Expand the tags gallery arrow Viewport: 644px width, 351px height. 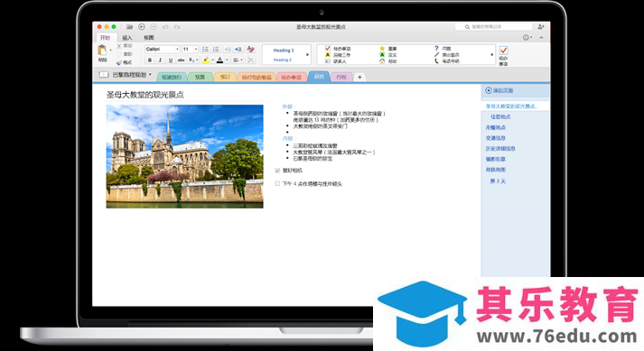click(492, 55)
